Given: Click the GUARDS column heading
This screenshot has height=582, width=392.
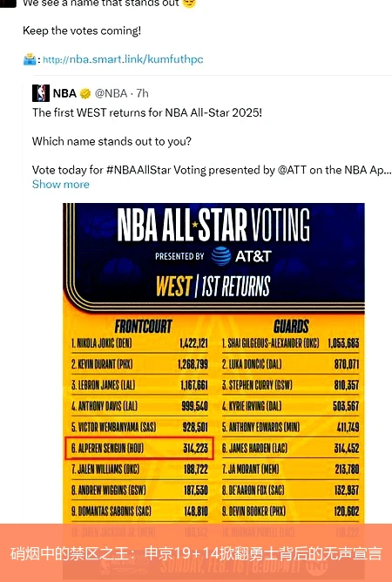Looking at the screenshot, I should pyautogui.click(x=291, y=326).
